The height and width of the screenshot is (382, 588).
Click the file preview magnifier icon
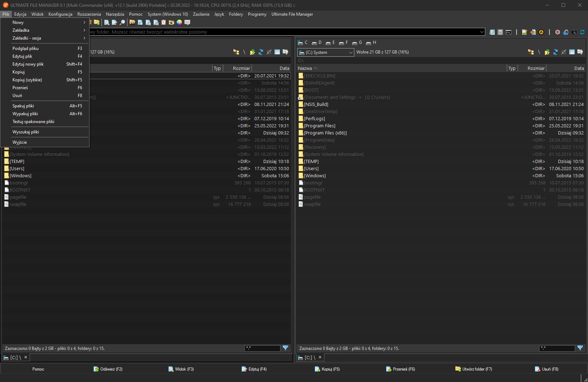pos(107,22)
